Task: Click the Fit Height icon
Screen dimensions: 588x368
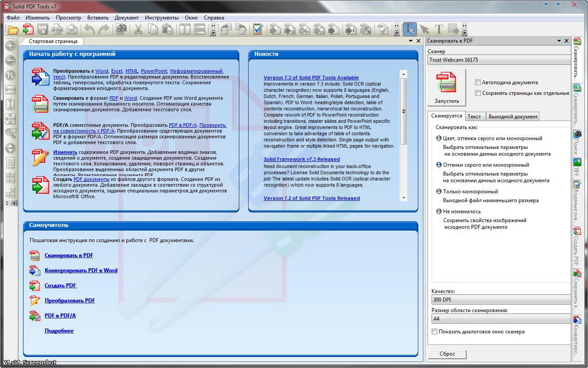Action: click(x=10, y=104)
